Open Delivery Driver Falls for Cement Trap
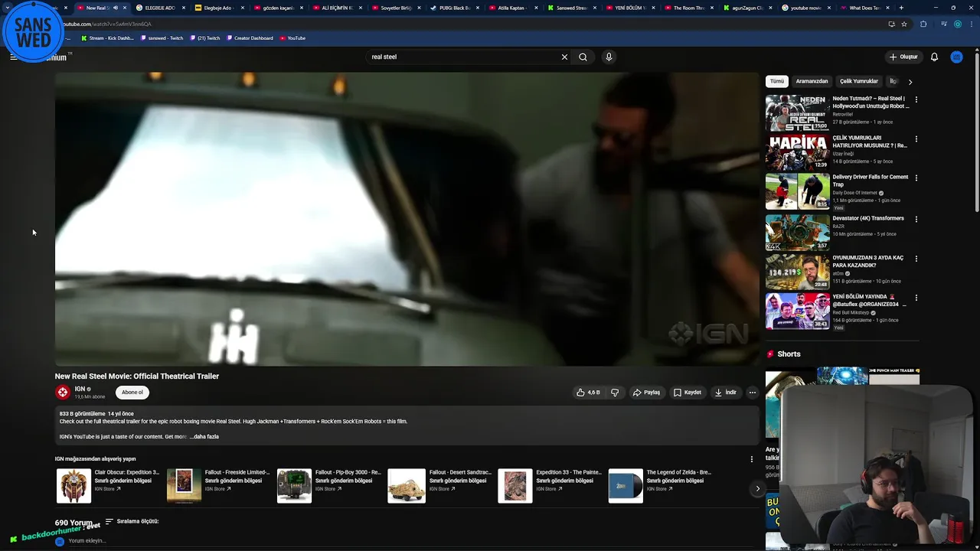 point(870,181)
